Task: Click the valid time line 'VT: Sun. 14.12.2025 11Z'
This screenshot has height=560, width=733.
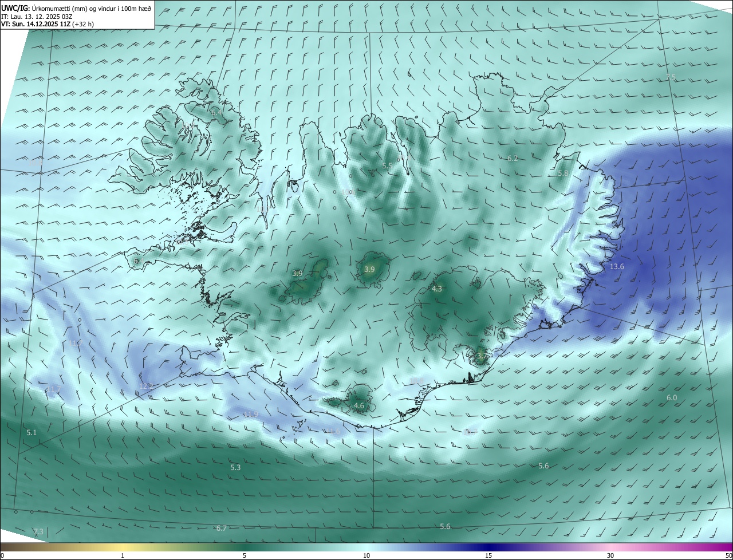Action: click(36, 24)
